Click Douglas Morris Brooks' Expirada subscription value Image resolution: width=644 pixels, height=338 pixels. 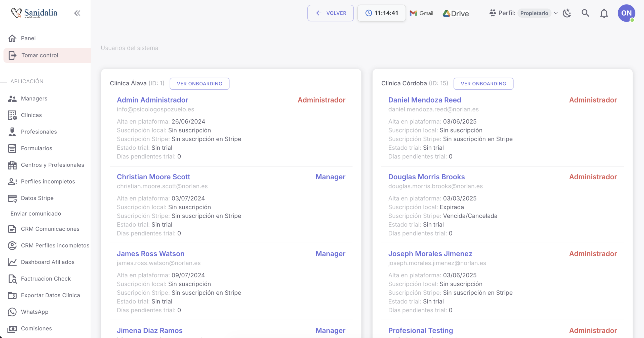pos(452,207)
